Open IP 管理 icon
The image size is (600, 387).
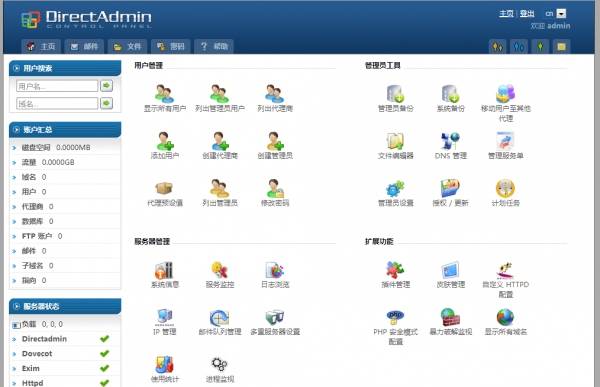[165, 317]
